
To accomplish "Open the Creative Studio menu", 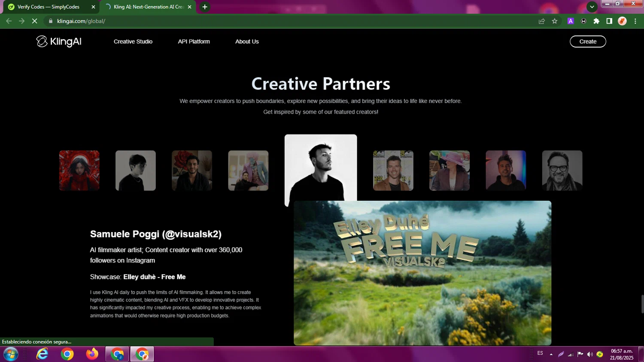I will (x=133, y=42).
